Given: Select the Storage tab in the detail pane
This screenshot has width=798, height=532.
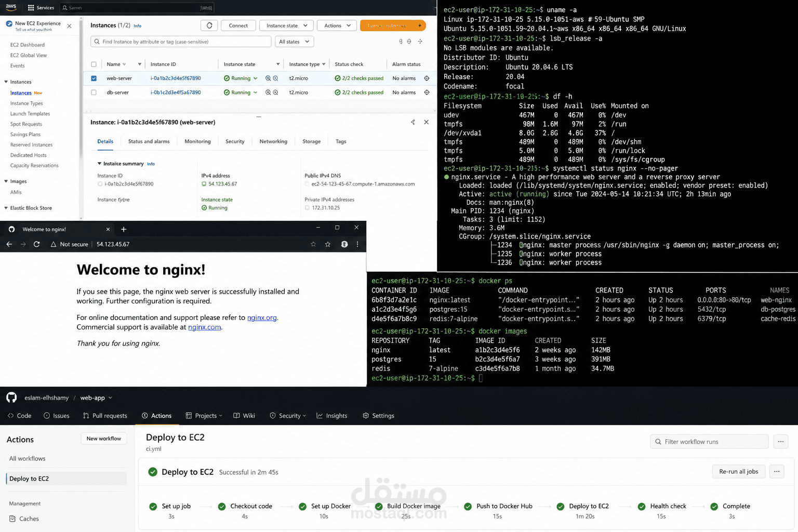Looking at the screenshot, I should click(x=311, y=141).
